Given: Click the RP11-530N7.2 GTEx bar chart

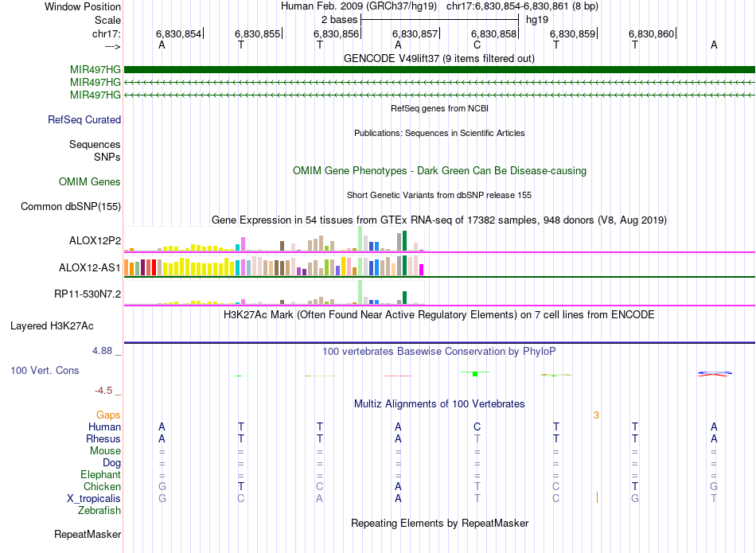Looking at the screenshot, I should pos(274,293).
